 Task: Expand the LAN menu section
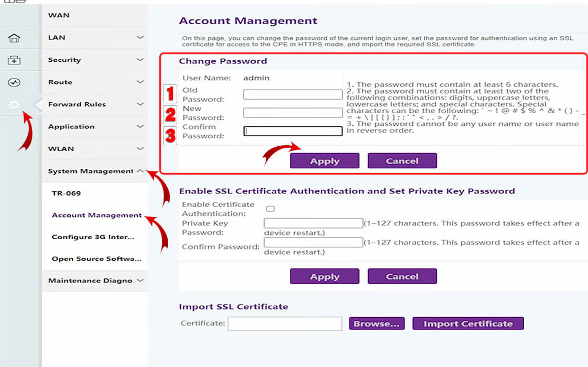pyautogui.click(x=94, y=38)
